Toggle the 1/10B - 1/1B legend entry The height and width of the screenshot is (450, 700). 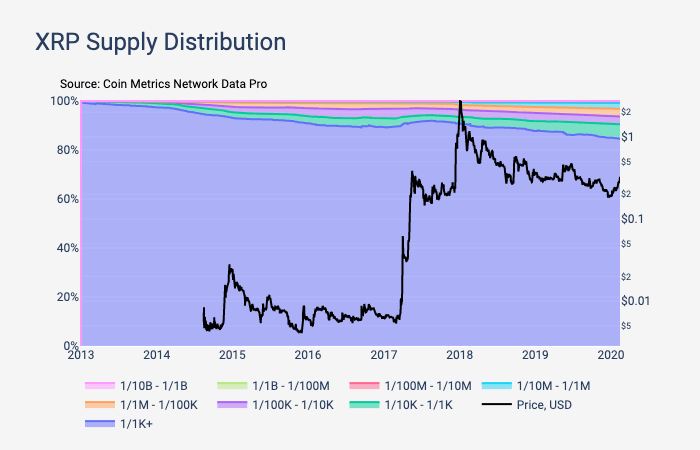point(146,385)
